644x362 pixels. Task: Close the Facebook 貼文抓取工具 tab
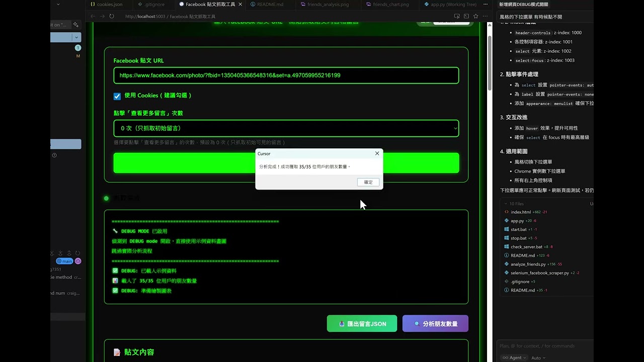(x=240, y=5)
